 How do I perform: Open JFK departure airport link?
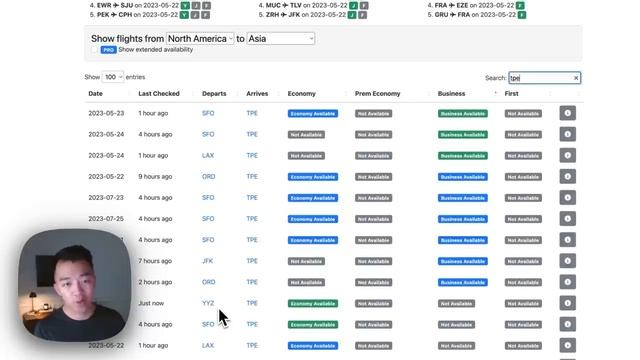tap(207, 261)
